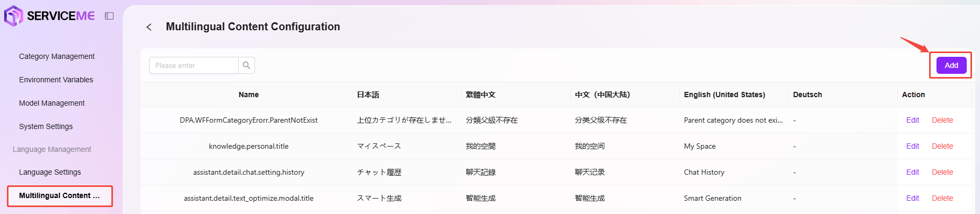Image resolution: width=980 pixels, height=214 pixels.
Task: Go back using the left chevron arrow
Action: pos(149,27)
